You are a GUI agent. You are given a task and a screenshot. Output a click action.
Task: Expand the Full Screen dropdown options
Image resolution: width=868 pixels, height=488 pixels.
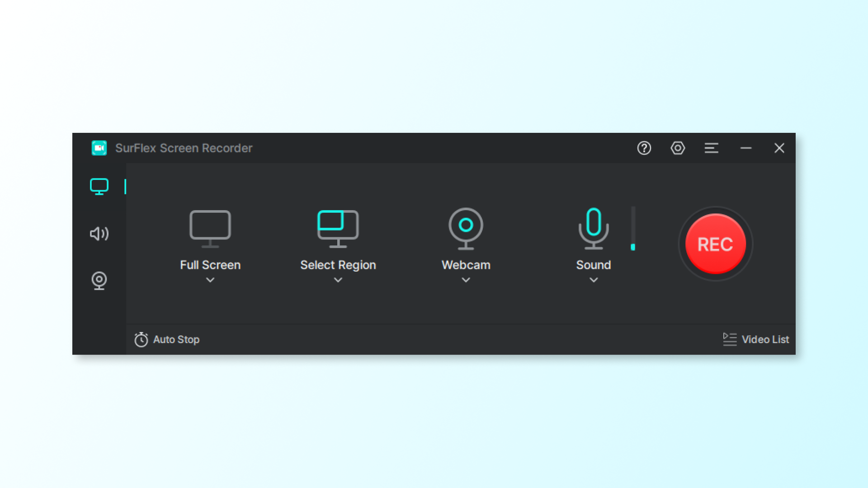pyautogui.click(x=210, y=280)
